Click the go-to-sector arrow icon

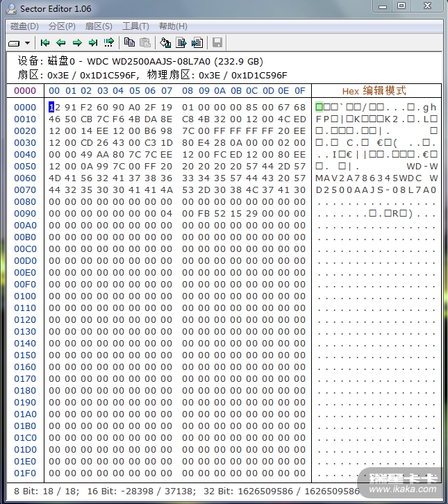(x=109, y=43)
